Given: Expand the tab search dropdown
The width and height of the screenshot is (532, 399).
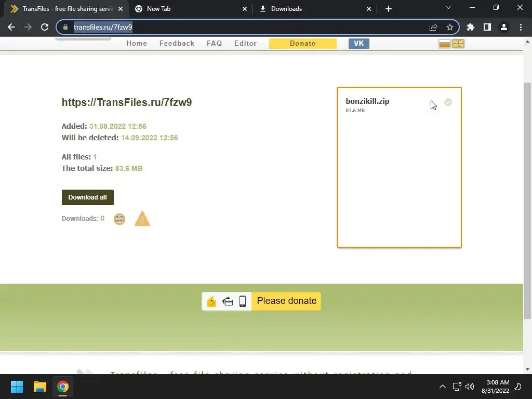Looking at the screenshot, I should click(x=448, y=7).
